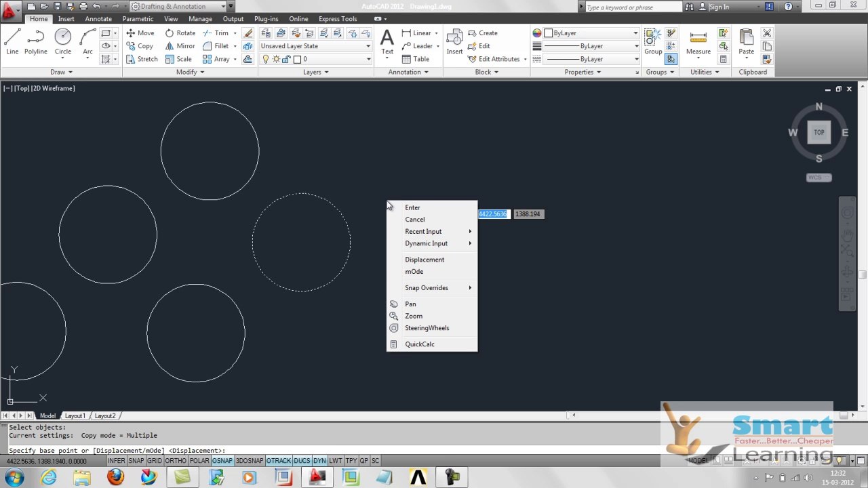
Task: Insert a Table annotation
Action: tap(416, 59)
